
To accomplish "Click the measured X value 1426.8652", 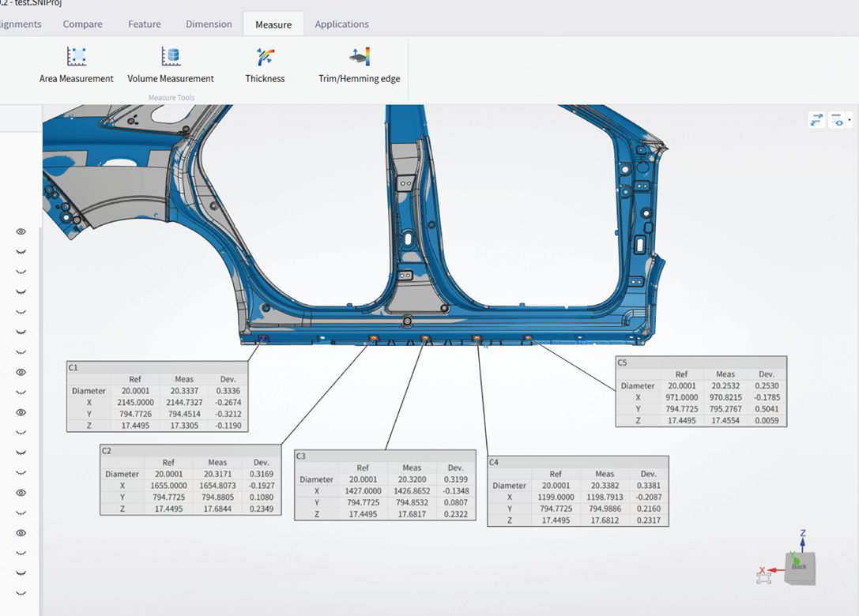I will click(x=412, y=491).
